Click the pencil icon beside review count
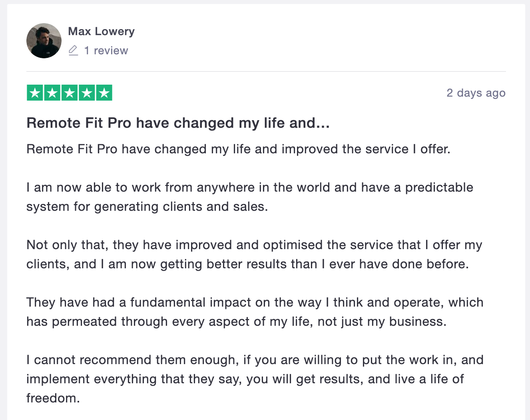 (73, 50)
